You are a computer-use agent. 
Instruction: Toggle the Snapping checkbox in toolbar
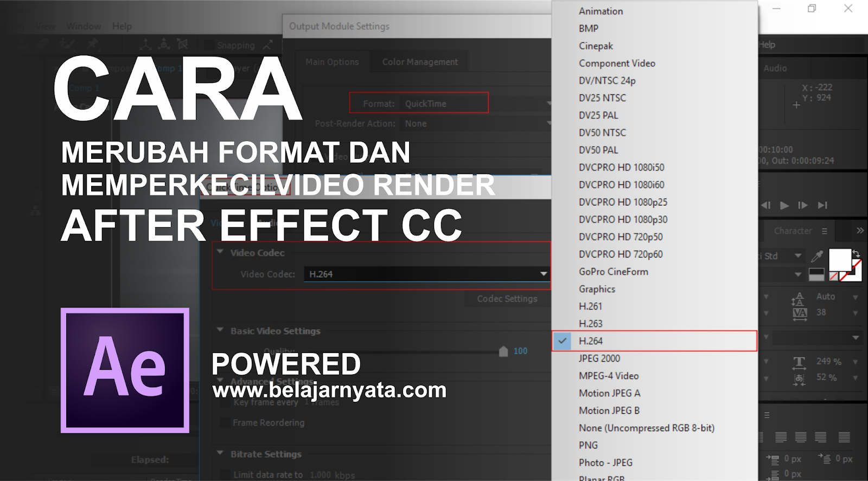pyautogui.click(x=209, y=46)
